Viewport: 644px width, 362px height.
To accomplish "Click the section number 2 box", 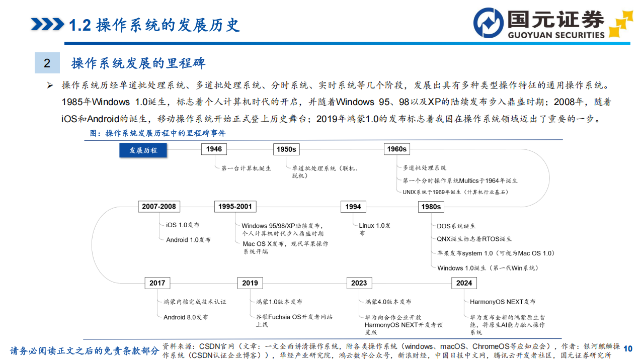I will [47, 63].
